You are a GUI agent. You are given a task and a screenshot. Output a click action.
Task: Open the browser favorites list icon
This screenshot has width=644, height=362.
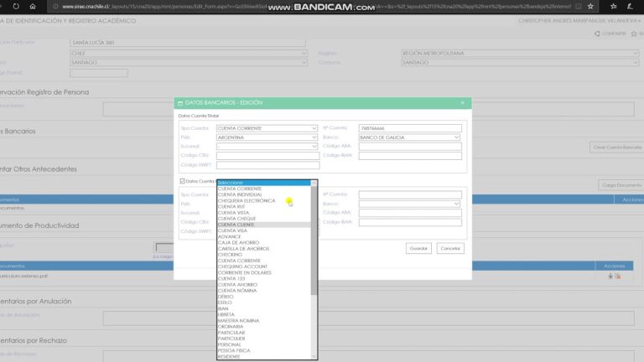[614, 6]
